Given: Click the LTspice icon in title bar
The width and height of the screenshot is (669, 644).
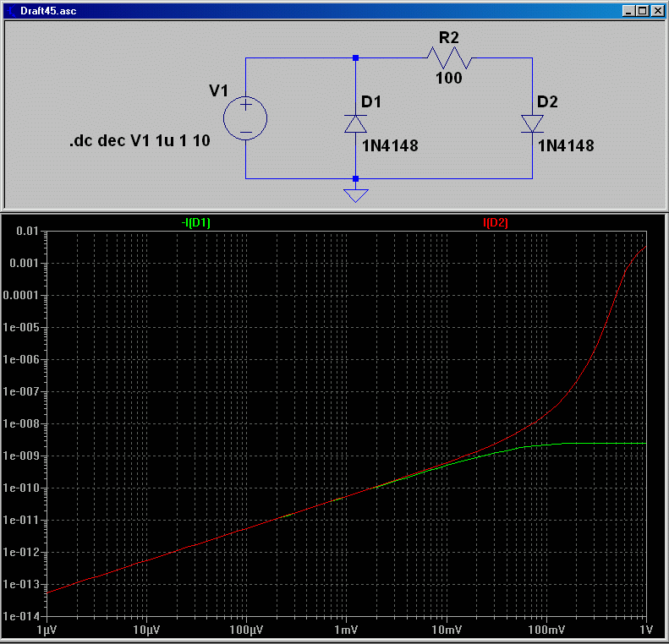Looking at the screenshot, I should point(12,11).
